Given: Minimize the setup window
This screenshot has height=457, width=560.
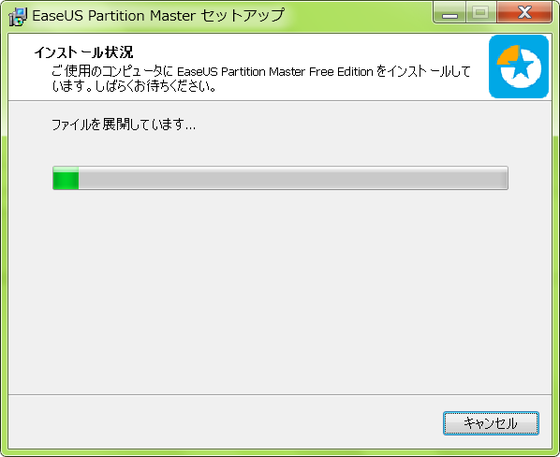Looking at the screenshot, I should [x=450, y=13].
